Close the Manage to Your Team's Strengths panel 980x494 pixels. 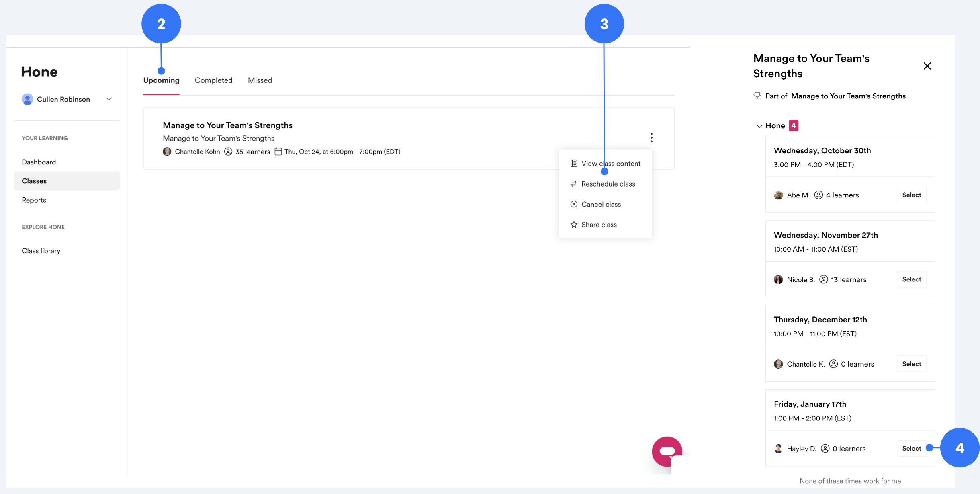click(x=927, y=66)
